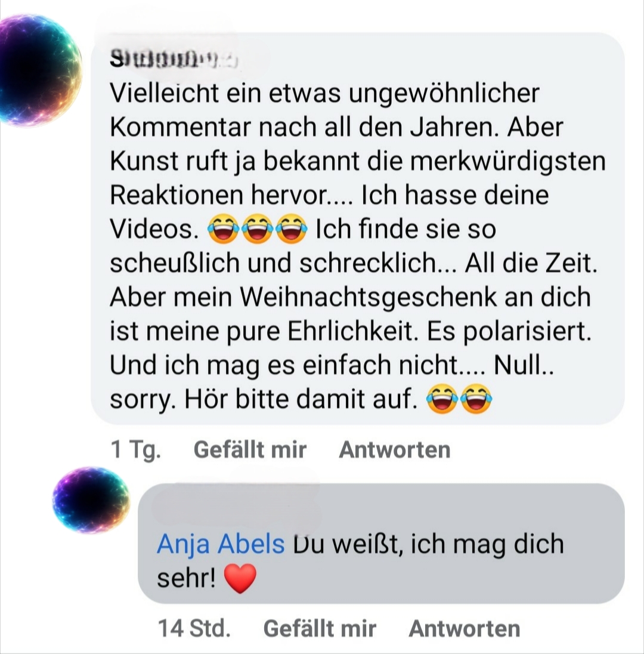The image size is (644, 654).
Task: Open the Anja Abels mention link
Action: click(221, 544)
